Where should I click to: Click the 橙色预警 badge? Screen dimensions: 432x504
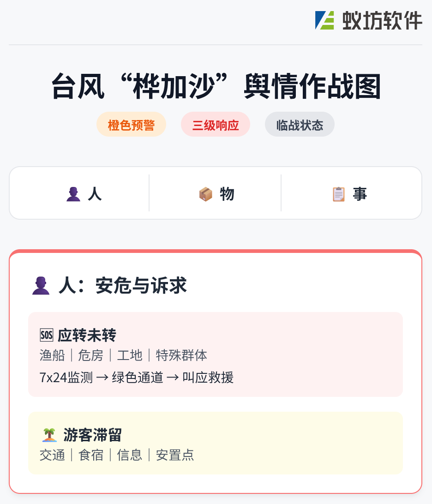(131, 125)
